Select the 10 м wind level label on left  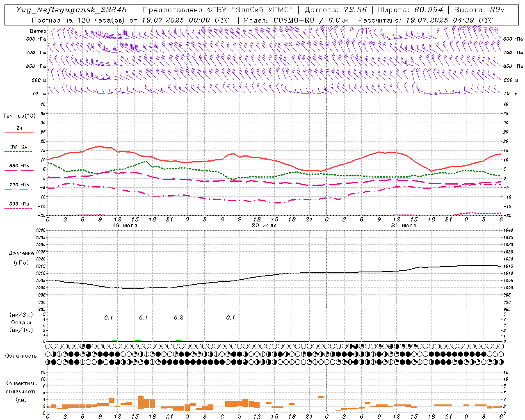[x=39, y=94]
